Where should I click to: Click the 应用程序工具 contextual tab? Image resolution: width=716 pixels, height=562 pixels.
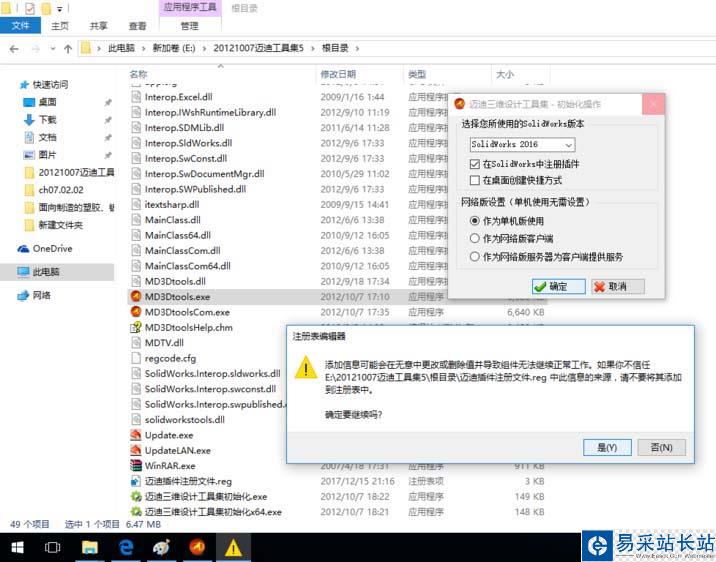[x=190, y=7]
